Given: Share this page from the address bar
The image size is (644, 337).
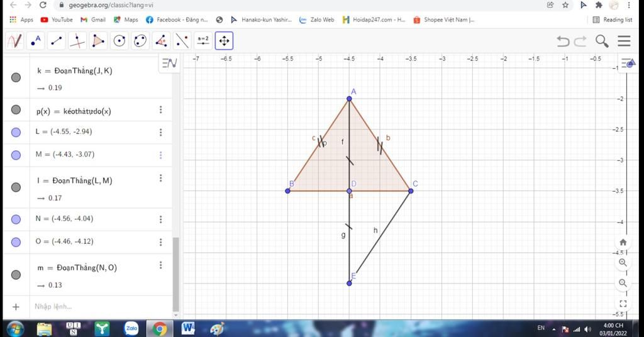Looking at the screenshot, I should [550, 5].
